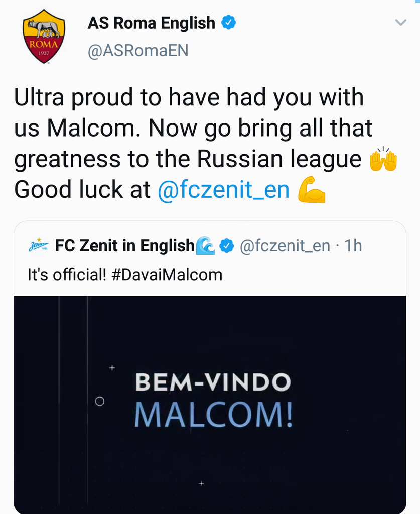This screenshot has width=420, height=514.
Task: Click the wave emoji beside Zenit name
Action: coord(205,246)
